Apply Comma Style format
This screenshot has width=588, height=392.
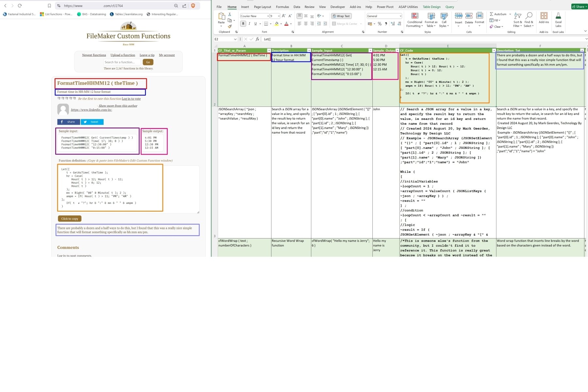click(386, 24)
